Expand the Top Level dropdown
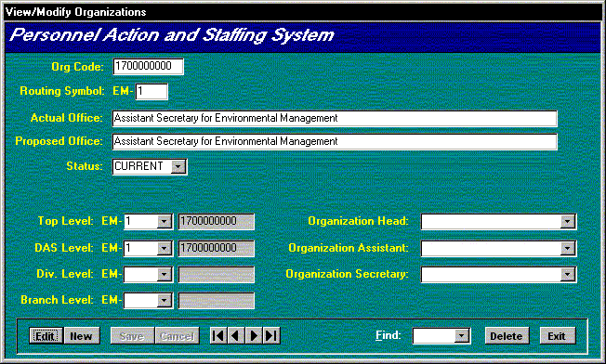Image resolution: width=606 pixels, height=364 pixels. pyautogui.click(x=165, y=222)
